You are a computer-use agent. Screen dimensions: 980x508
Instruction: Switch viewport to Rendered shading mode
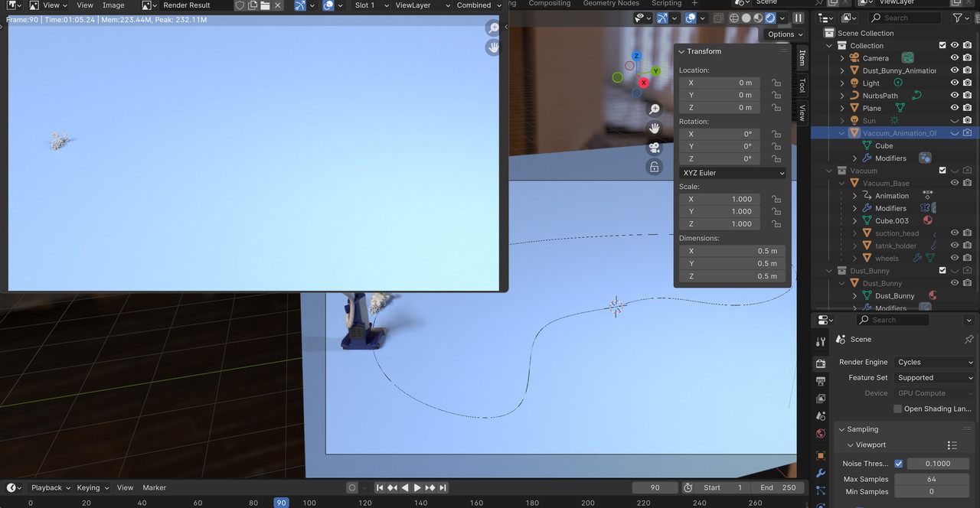(769, 18)
